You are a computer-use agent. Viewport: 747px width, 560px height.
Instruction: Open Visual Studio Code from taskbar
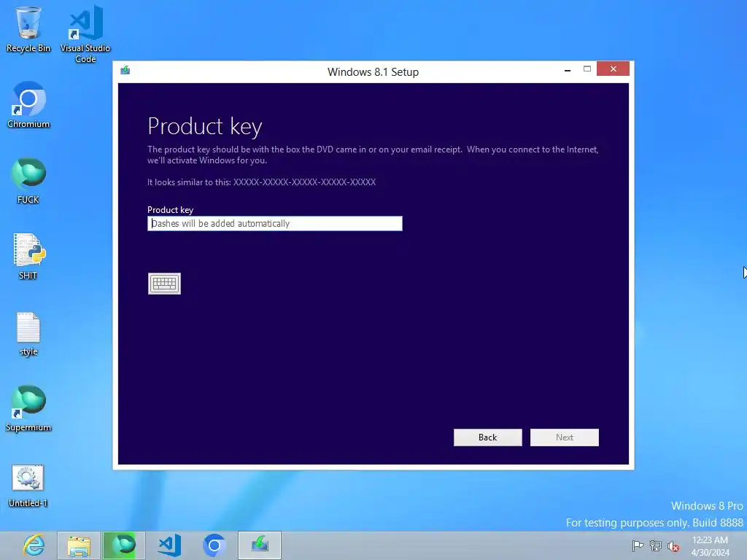(x=169, y=545)
